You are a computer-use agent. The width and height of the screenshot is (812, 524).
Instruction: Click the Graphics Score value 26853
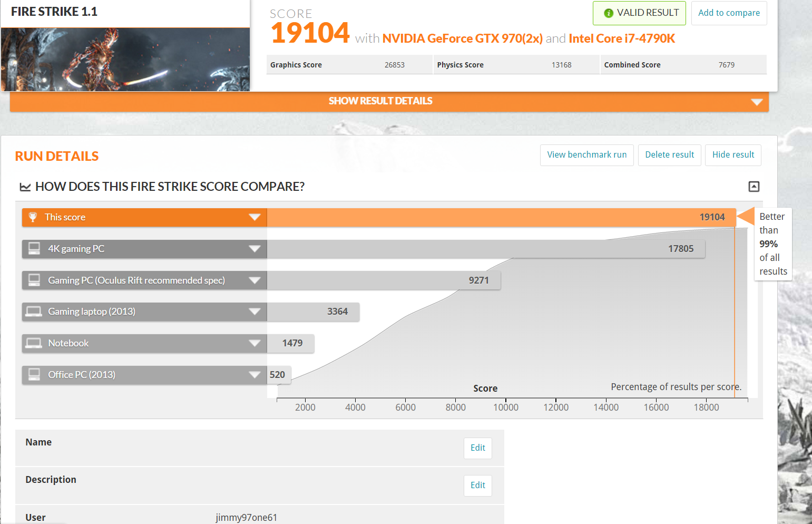tap(395, 65)
